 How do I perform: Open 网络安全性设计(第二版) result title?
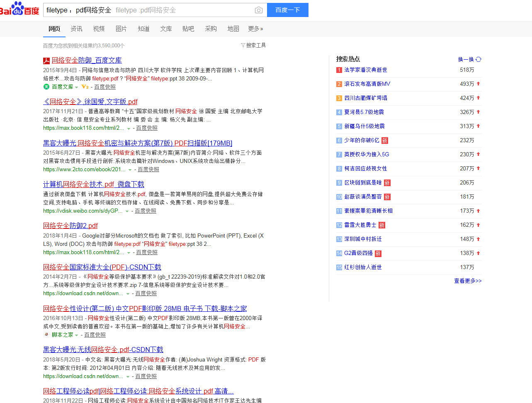pyautogui.click(x=145, y=308)
